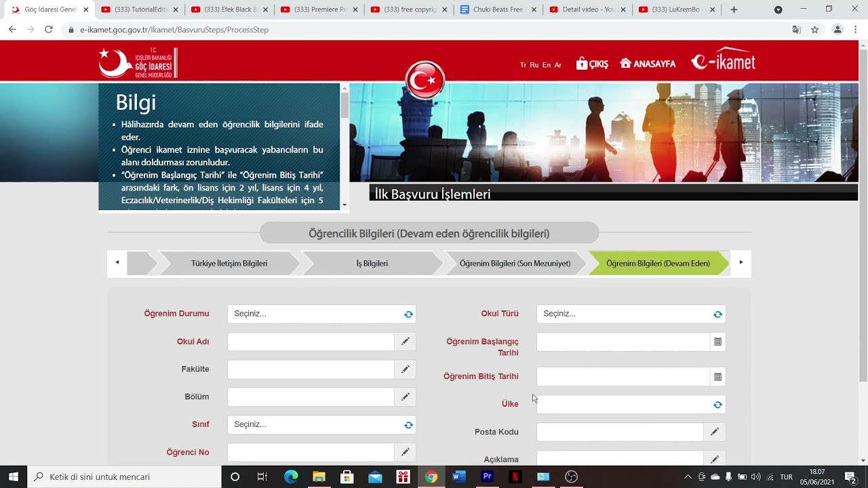Open Chrome profile avatar

pyautogui.click(x=837, y=30)
